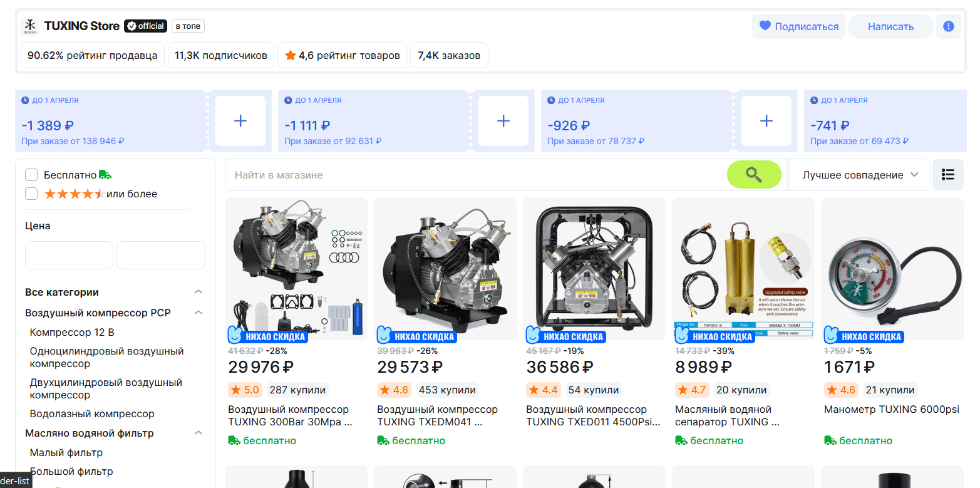The height and width of the screenshot is (488, 980).
Task: Open the Манометр TUXING 6000psi title
Action: coord(892,410)
